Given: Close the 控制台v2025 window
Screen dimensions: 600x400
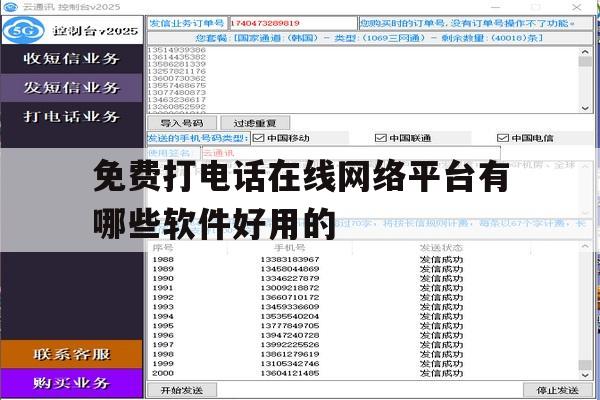Looking at the screenshot, I should [x=577, y=7].
